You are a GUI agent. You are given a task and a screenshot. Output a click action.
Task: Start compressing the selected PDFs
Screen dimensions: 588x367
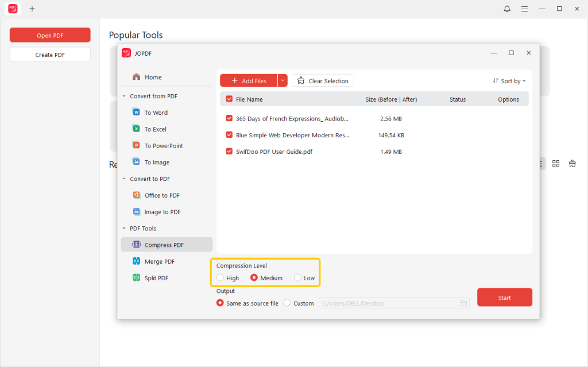click(504, 298)
